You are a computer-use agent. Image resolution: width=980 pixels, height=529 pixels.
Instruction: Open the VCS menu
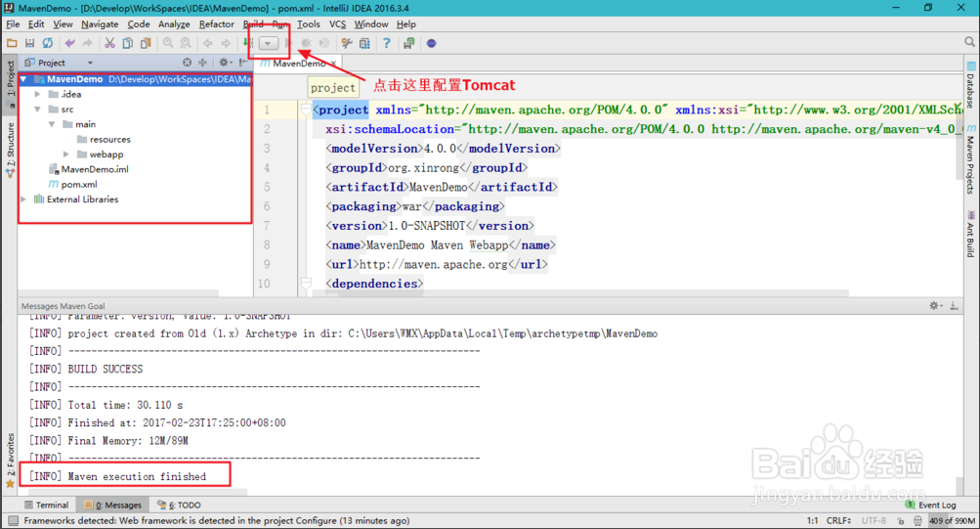(337, 23)
